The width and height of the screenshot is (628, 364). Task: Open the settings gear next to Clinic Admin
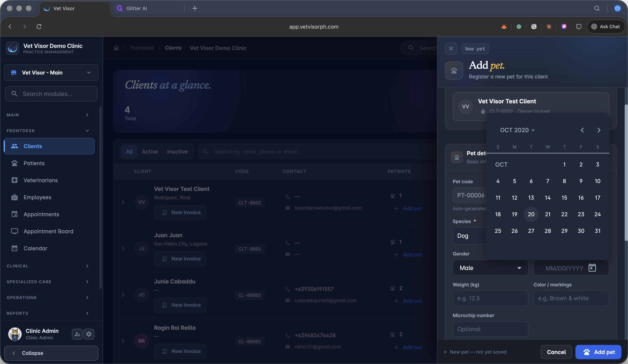(x=89, y=334)
